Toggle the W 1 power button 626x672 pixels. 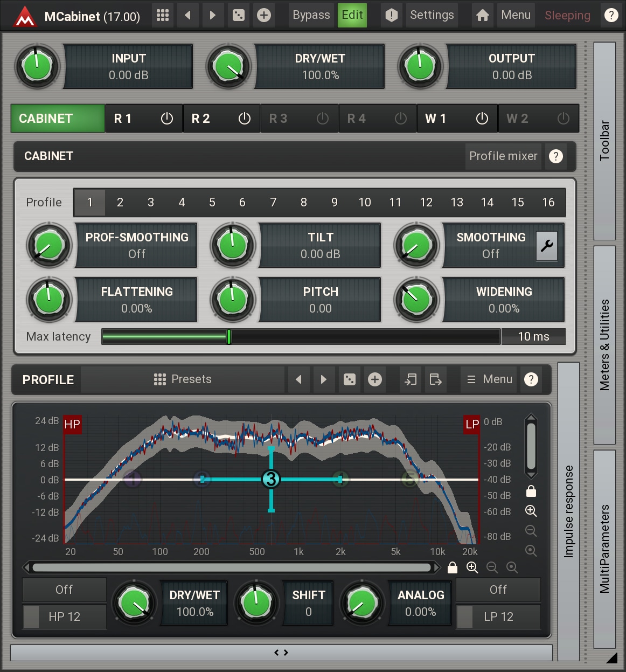[482, 119]
